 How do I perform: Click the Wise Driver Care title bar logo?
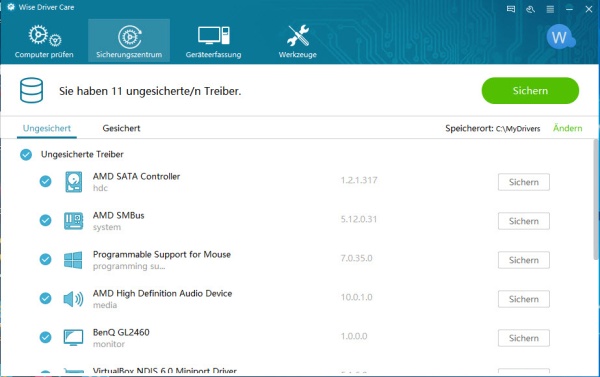click(x=11, y=7)
